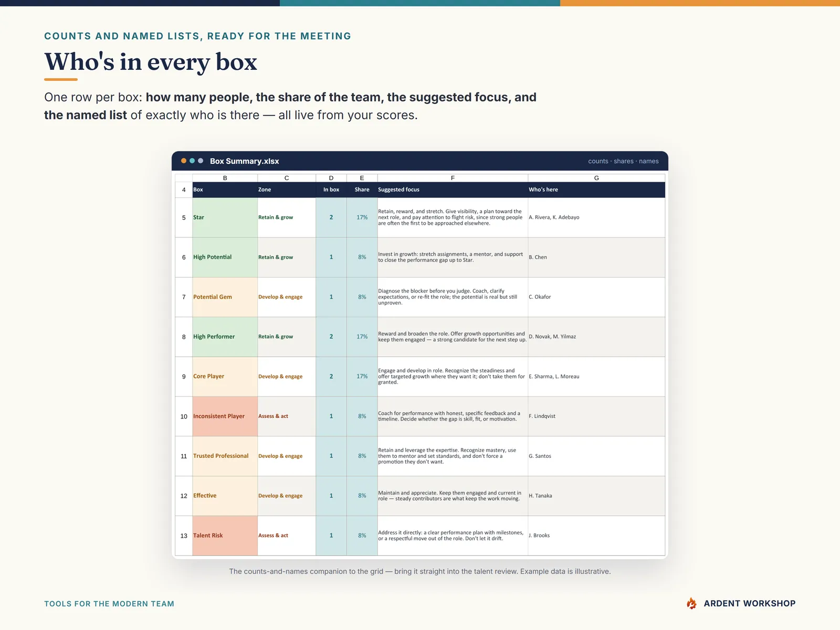Click the 'H. Tanaka' names cell
The width and height of the screenshot is (840, 630).
(x=596, y=496)
